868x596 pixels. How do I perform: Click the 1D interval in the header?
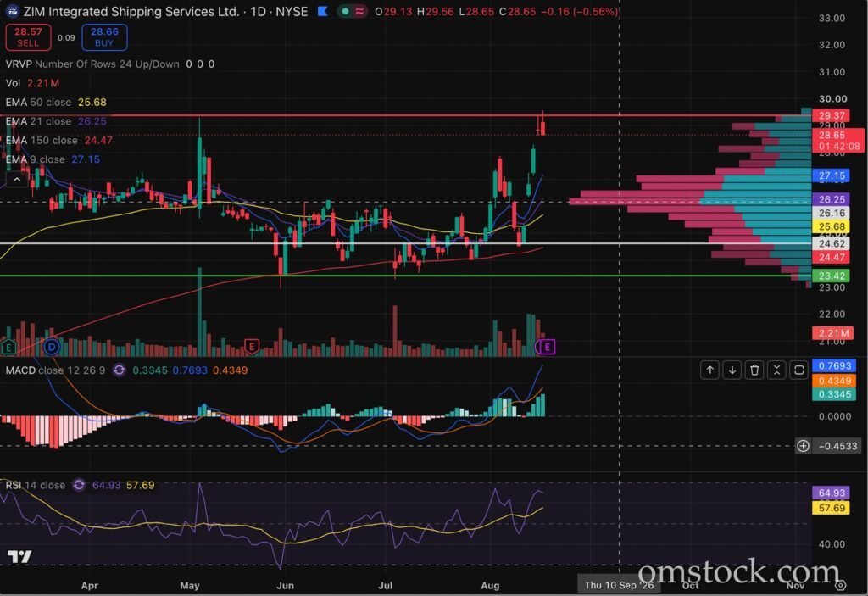coord(258,11)
